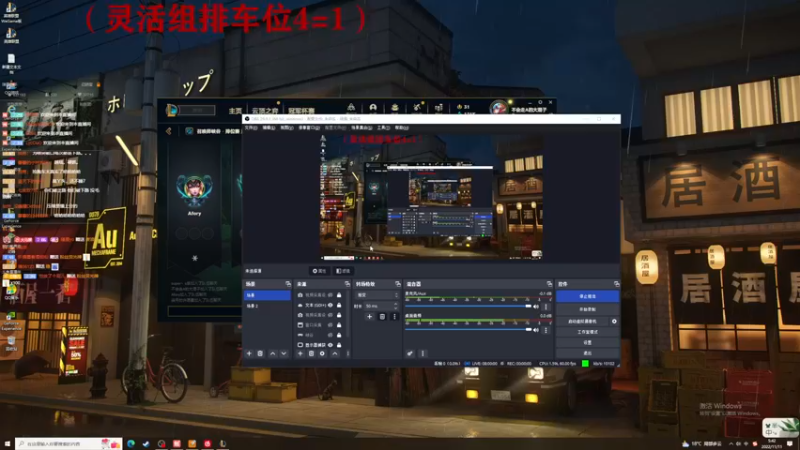The image size is (800, 450).
Task: Adjust 桌面音频 volume slider
Action: [468, 330]
